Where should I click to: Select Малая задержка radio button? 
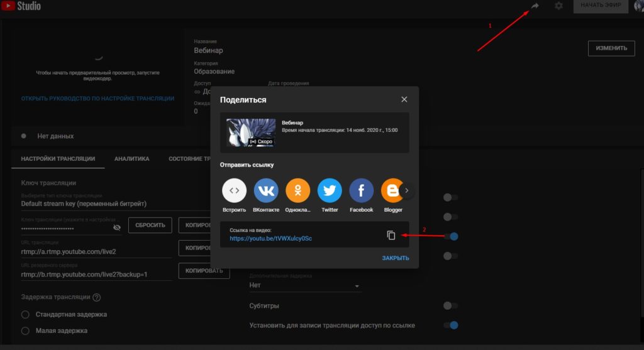click(25, 331)
